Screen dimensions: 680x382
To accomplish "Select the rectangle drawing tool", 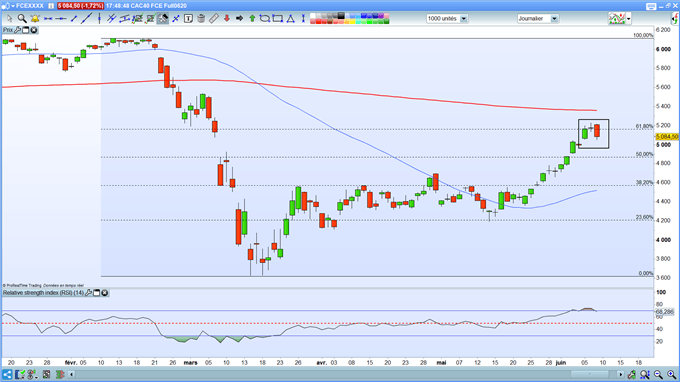I will 278,19.
